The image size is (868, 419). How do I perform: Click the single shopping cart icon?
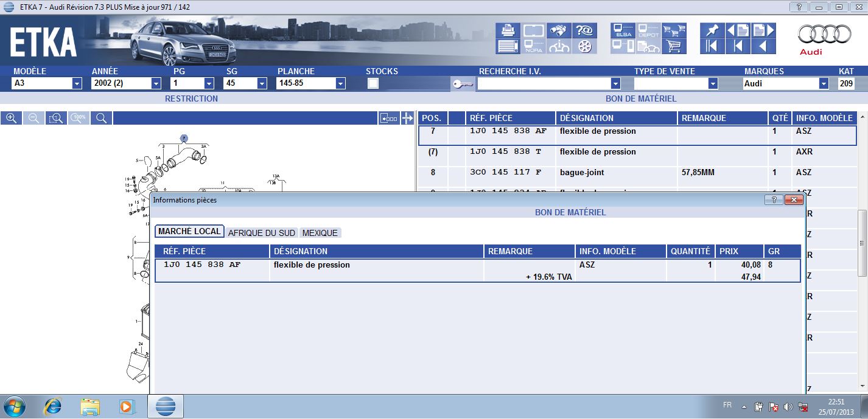pos(674,46)
